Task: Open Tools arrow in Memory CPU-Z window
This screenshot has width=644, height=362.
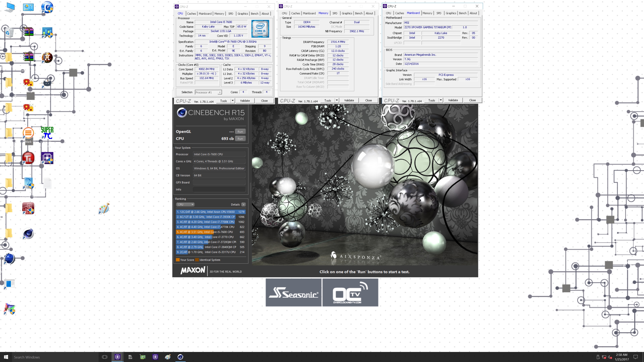Action: click(x=337, y=100)
